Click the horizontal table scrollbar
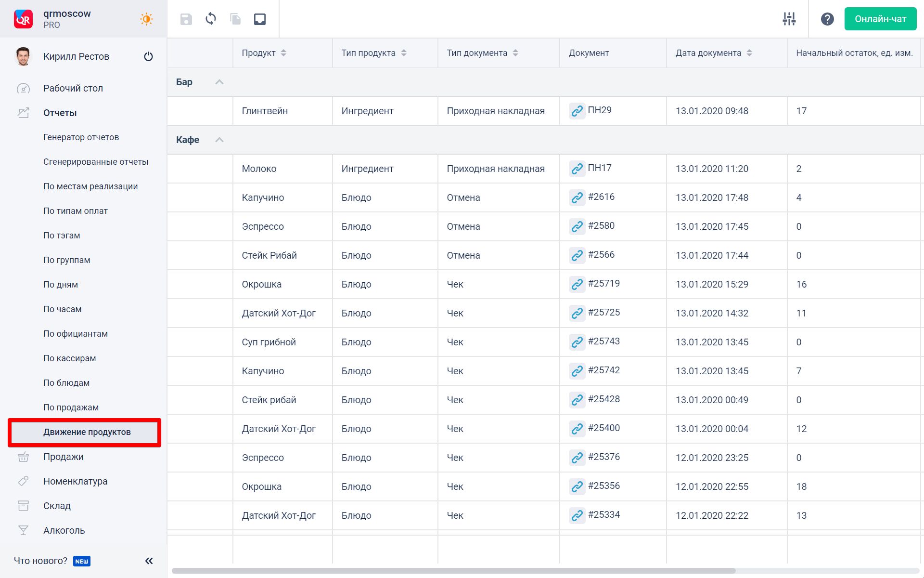Screen dimensions: 924x578 pos(454,571)
